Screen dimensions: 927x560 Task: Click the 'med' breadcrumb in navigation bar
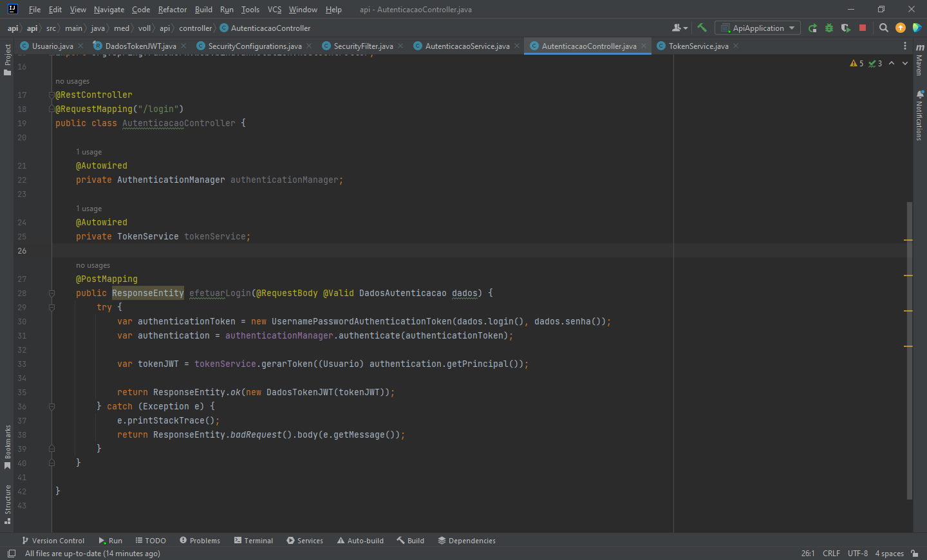coord(121,28)
